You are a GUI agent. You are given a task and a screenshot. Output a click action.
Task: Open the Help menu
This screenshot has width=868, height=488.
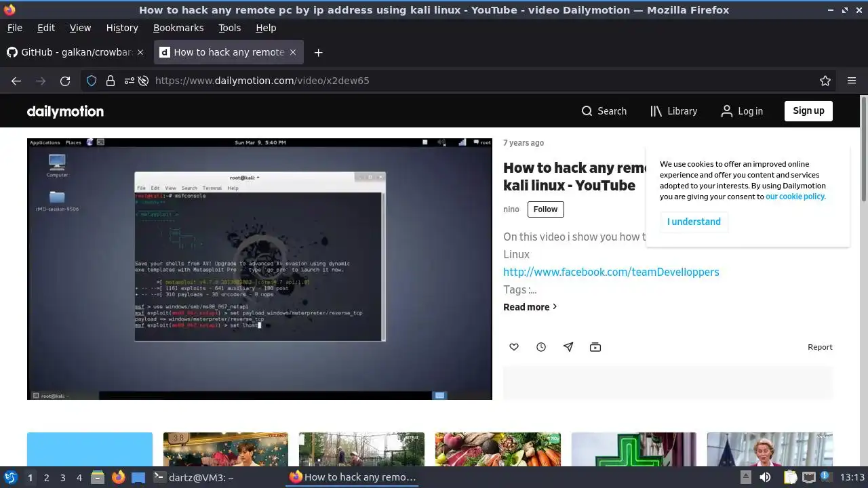coord(266,28)
